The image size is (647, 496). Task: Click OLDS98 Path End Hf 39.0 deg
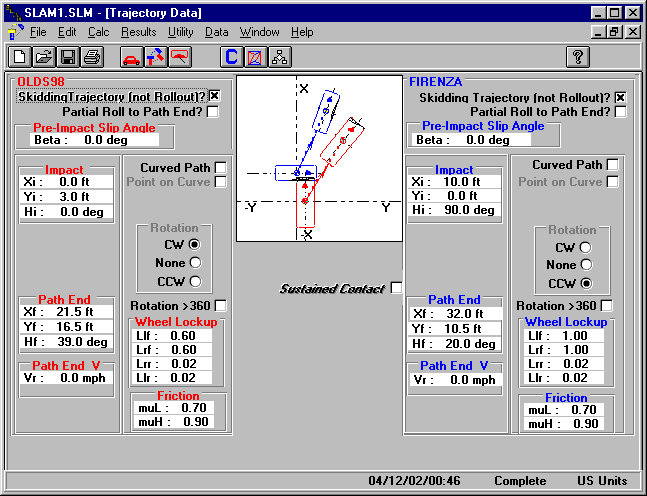pos(66,342)
